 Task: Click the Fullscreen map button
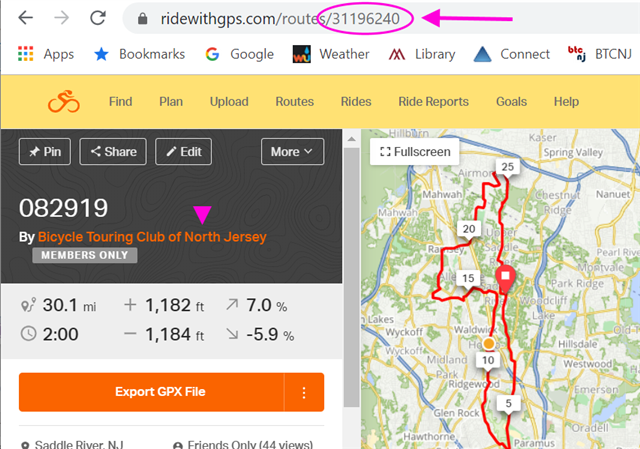(x=415, y=151)
